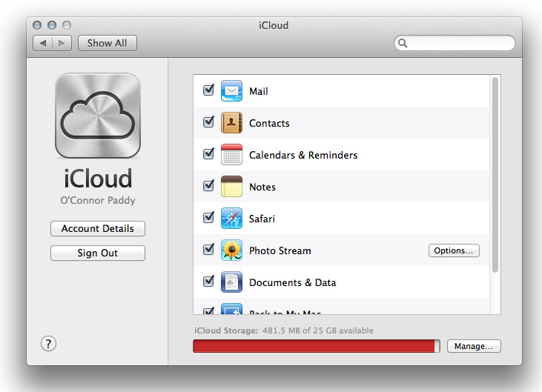Click the Mail app icon
The height and width of the screenshot is (392, 542).
pyautogui.click(x=231, y=91)
